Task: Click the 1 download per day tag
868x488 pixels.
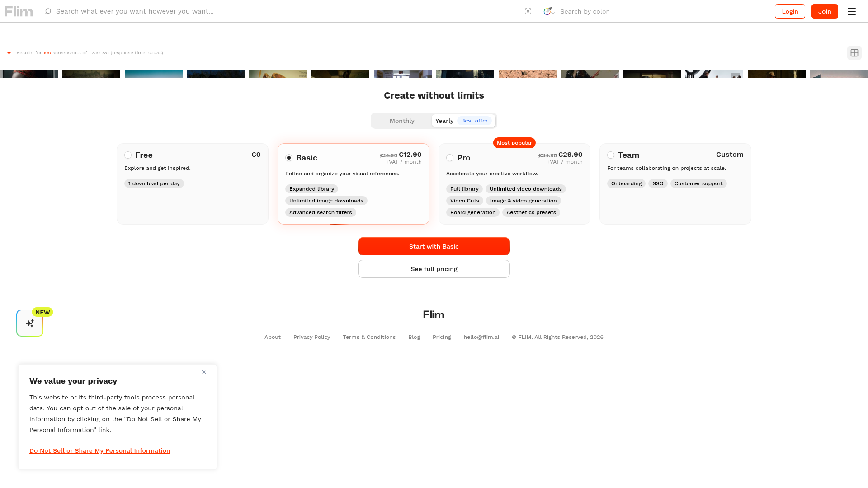Action: pyautogui.click(x=154, y=183)
